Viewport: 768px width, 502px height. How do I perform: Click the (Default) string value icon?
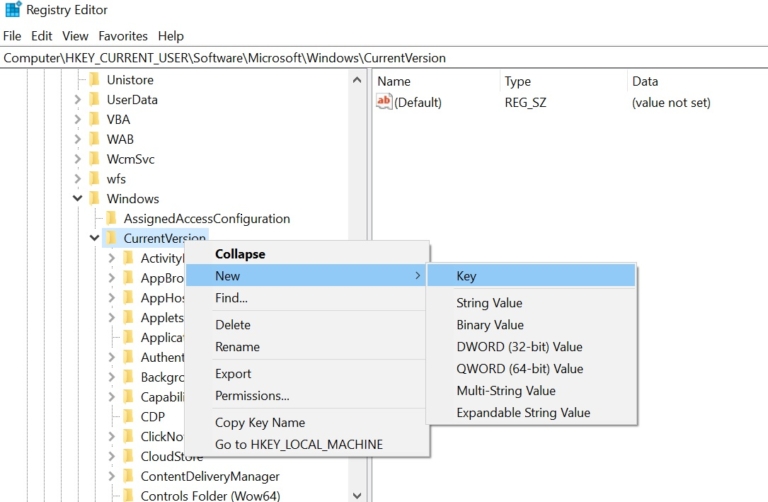click(x=384, y=101)
